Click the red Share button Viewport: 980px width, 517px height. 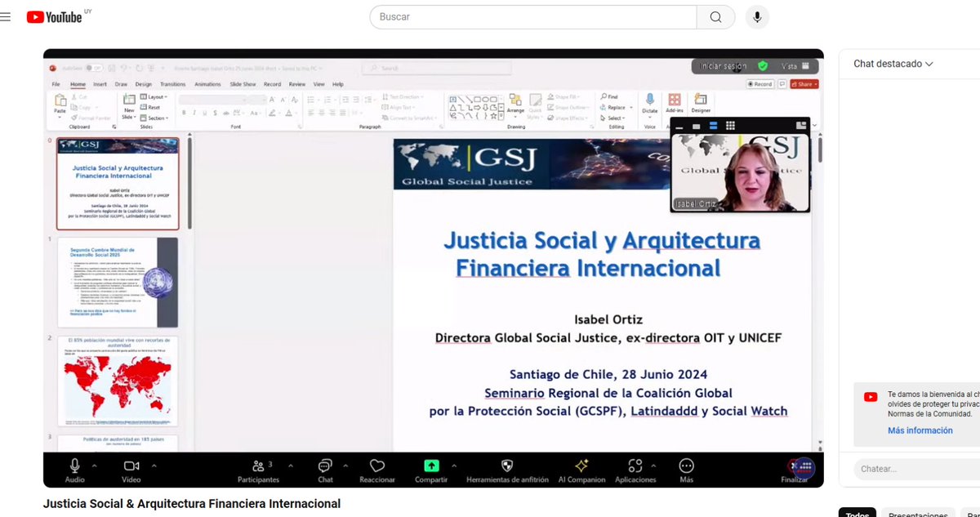click(804, 84)
